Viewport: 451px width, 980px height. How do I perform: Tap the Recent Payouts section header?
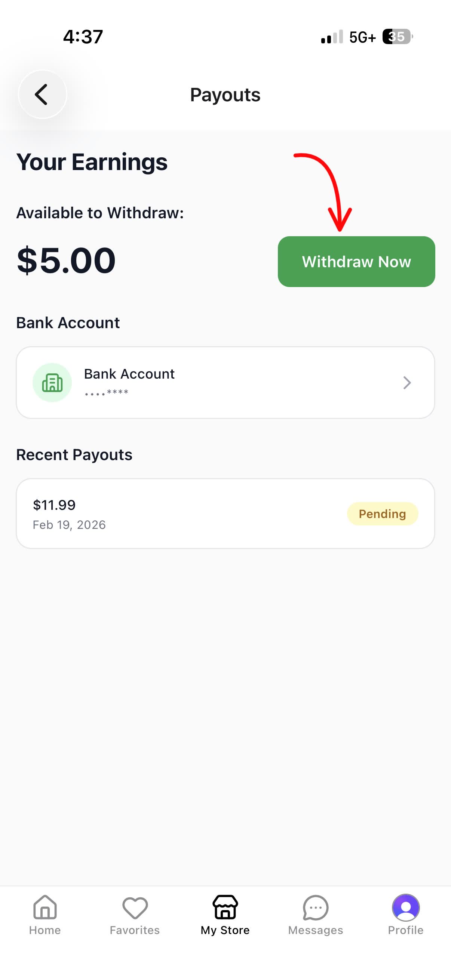(x=74, y=454)
